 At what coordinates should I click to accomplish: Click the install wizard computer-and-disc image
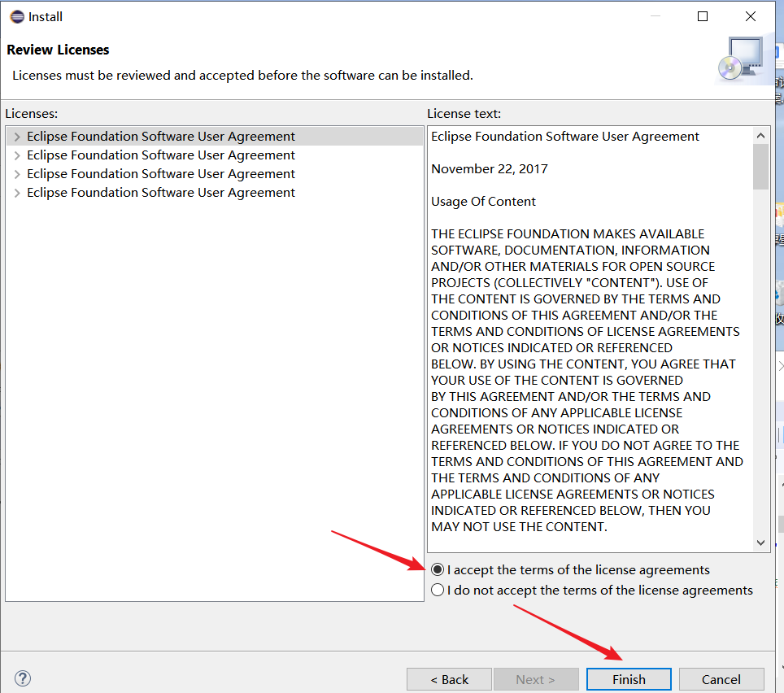(x=741, y=59)
